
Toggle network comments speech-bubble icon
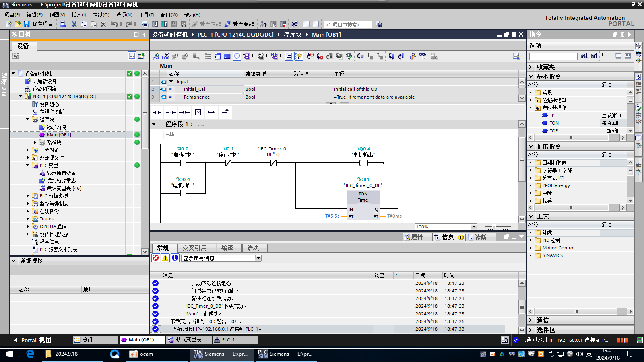[237, 56]
